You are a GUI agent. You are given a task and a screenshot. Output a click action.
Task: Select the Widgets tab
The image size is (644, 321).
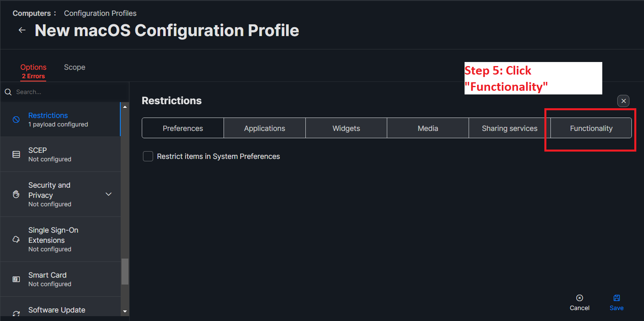[346, 128]
